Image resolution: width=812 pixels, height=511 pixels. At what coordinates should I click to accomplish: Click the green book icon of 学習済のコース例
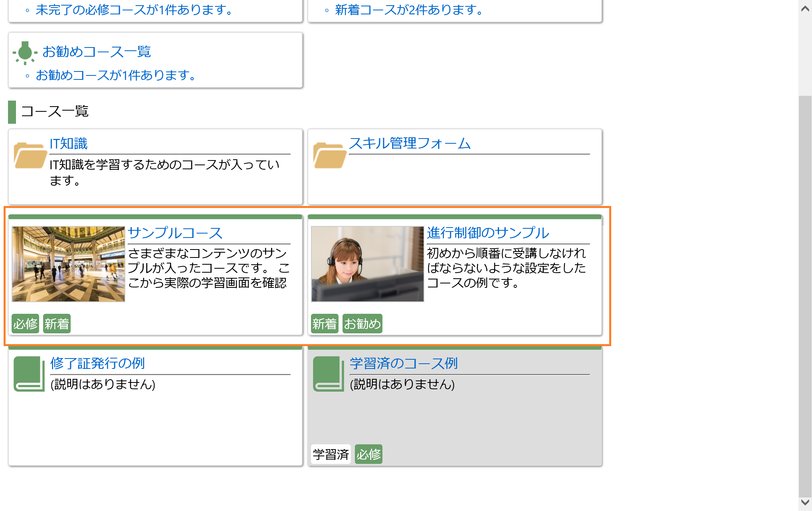(329, 374)
